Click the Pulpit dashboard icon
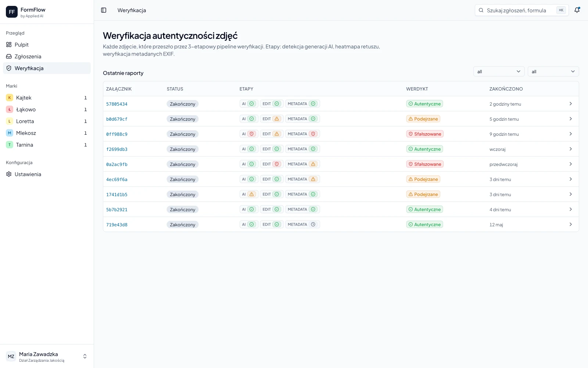The height and width of the screenshot is (368, 588). click(x=9, y=45)
